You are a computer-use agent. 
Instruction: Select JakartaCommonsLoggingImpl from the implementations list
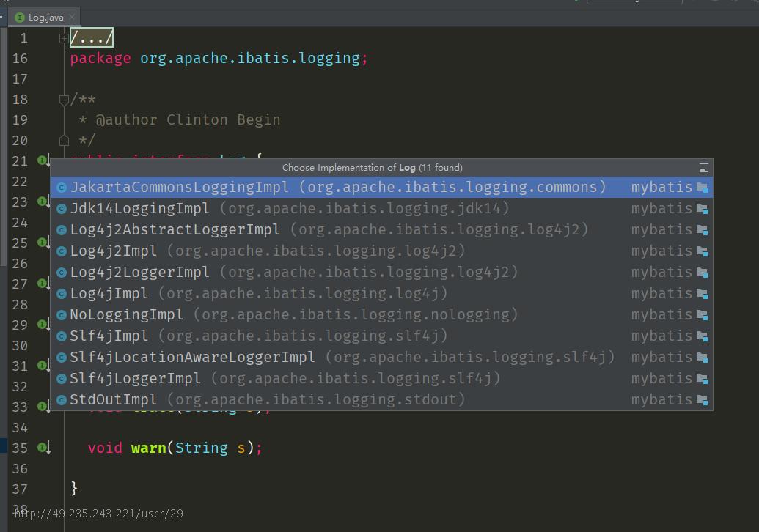pyautogui.click(x=381, y=187)
